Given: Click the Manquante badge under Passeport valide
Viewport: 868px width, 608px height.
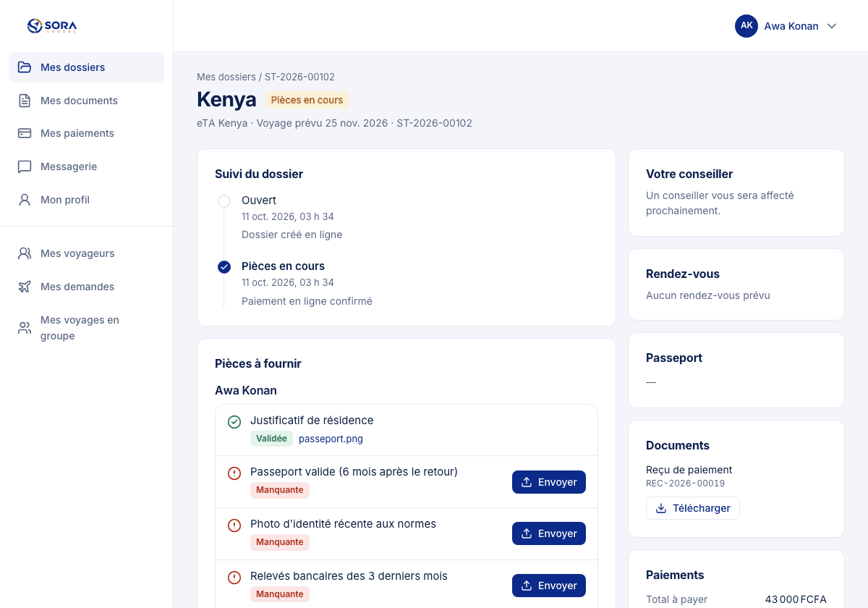Looking at the screenshot, I should pyautogui.click(x=280, y=490).
